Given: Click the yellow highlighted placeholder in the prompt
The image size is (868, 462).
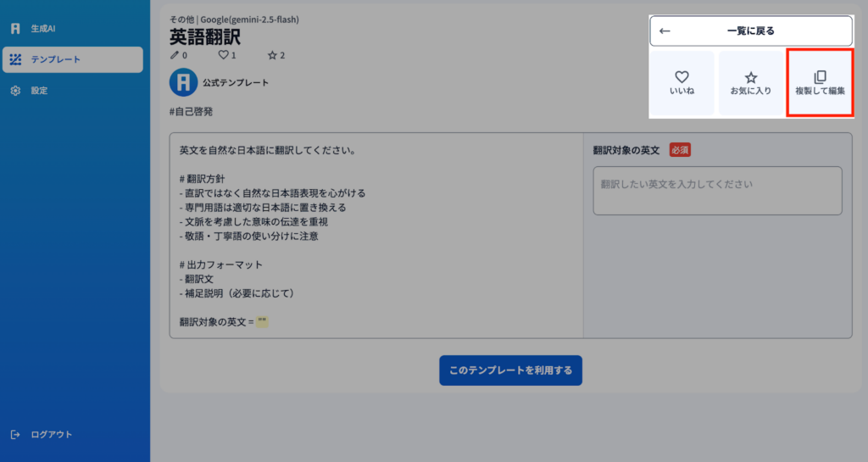Looking at the screenshot, I should (262, 322).
